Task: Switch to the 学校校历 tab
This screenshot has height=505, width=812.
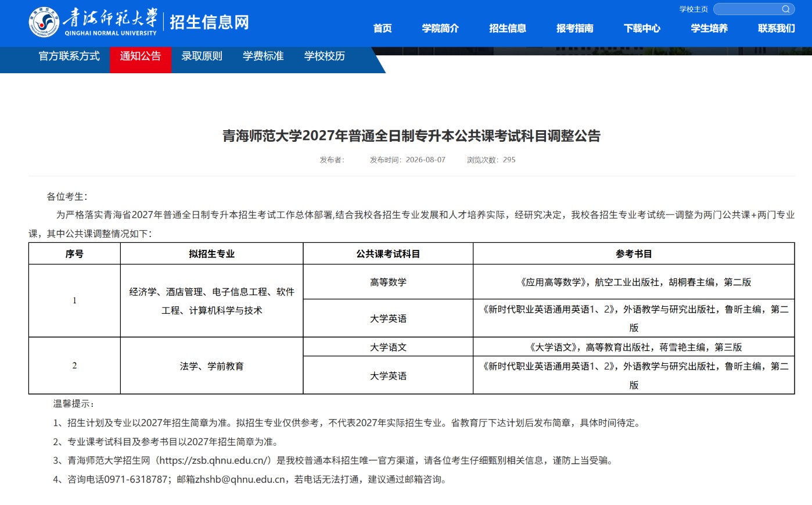Action: [x=325, y=56]
